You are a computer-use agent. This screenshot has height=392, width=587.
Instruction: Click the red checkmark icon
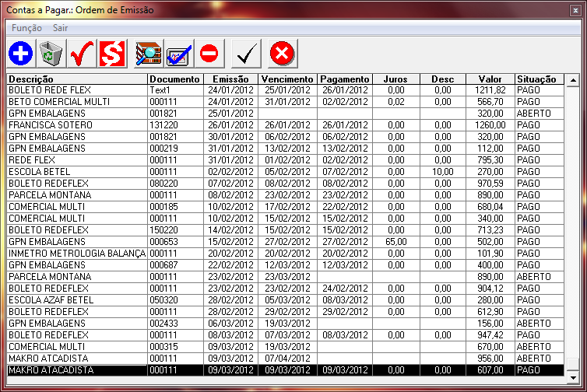click(x=82, y=54)
